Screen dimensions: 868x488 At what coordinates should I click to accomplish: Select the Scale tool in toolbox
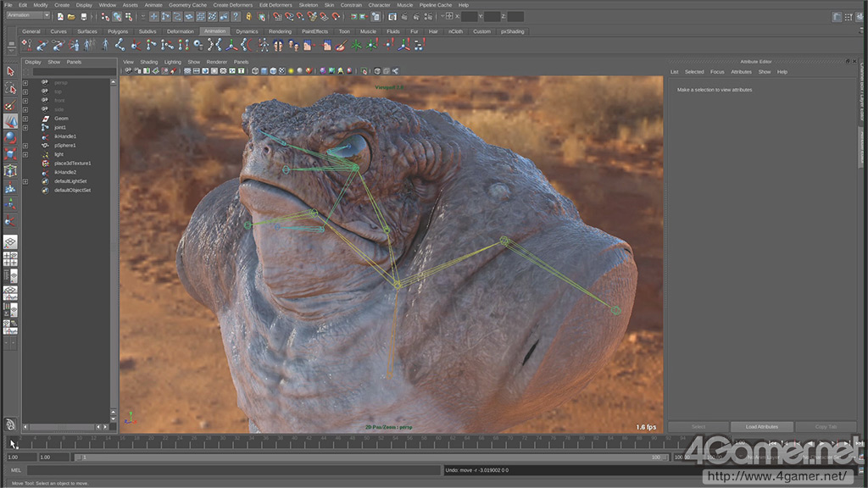(x=10, y=154)
